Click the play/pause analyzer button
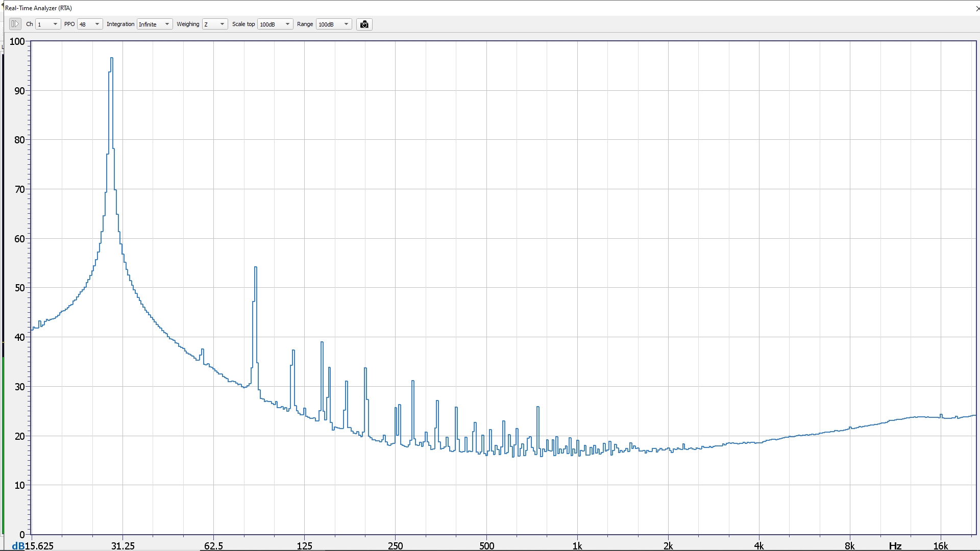Screen dimensions: 980x551 (15, 24)
